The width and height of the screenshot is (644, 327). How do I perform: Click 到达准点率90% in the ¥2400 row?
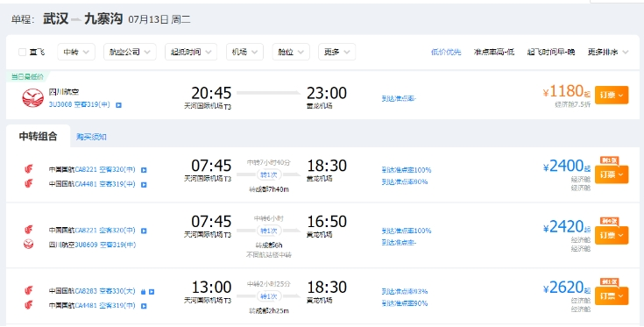coord(405,181)
